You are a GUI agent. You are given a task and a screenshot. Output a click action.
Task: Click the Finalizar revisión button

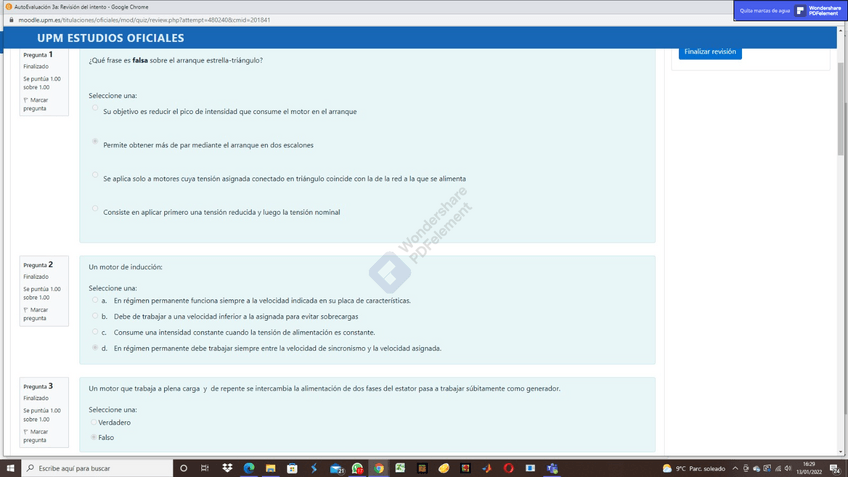click(710, 52)
